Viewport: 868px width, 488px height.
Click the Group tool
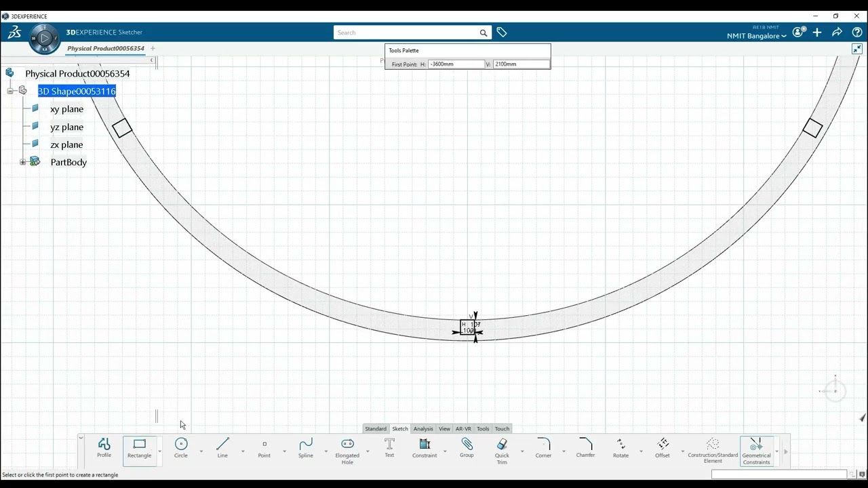click(x=467, y=449)
